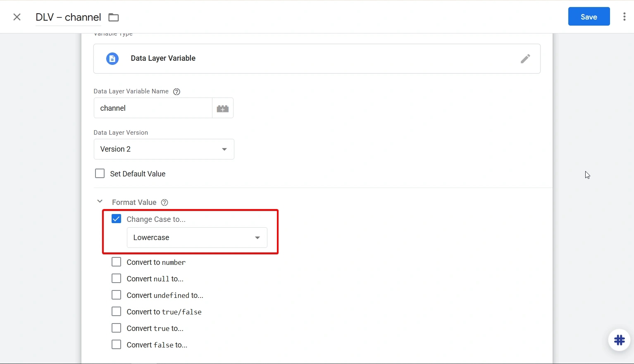Check Convert to number option
Image resolution: width=634 pixels, height=364 pixels.
click(117, 262)
